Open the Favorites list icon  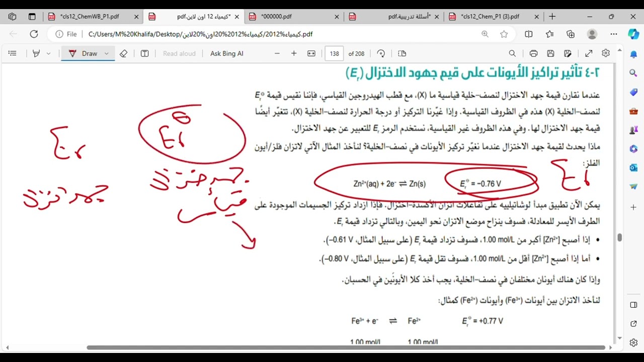pos(549,34)
